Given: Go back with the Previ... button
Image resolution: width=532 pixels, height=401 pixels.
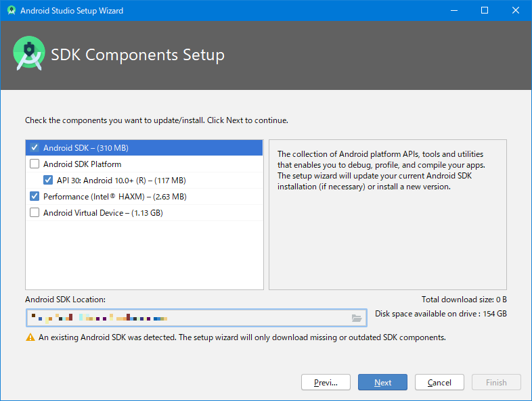Looking at the screenshot, I should click(x=326, y=382).
